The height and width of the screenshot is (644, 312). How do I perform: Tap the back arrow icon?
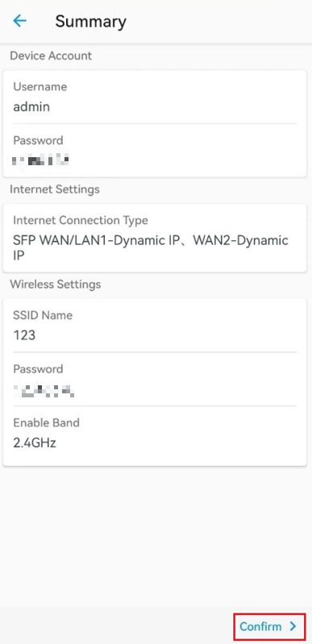(19, 20)
